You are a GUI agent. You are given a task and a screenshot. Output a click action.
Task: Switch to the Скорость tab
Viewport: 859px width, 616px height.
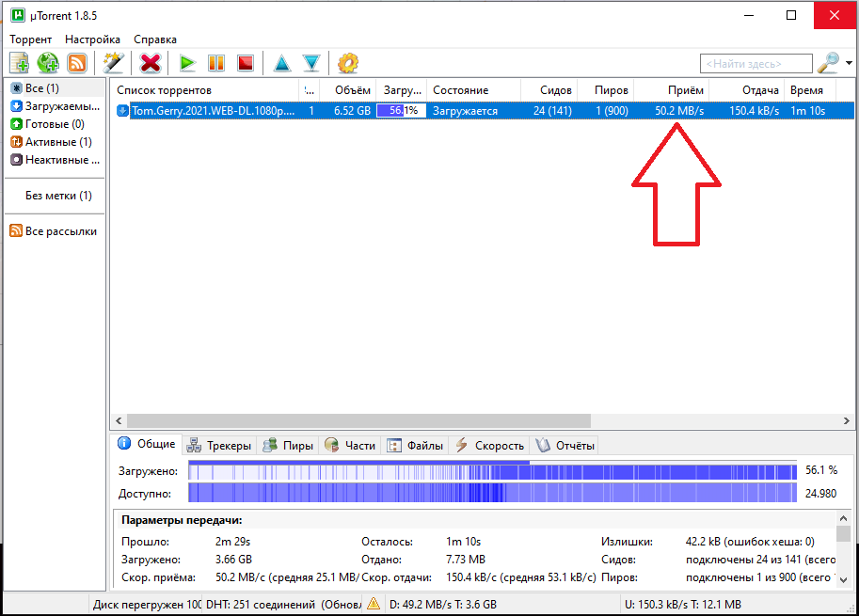(x=489, y=446)
